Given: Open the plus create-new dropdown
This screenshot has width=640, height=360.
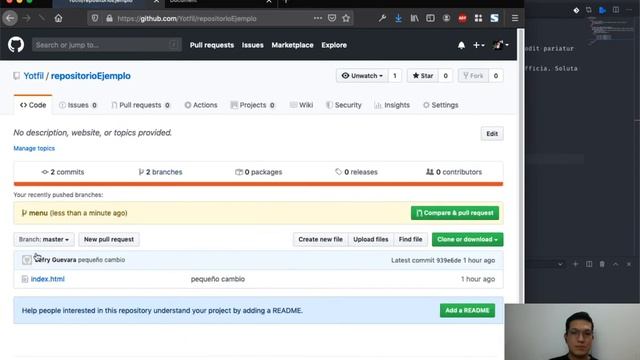Looking at the screenshot, I should click(478, 45).
